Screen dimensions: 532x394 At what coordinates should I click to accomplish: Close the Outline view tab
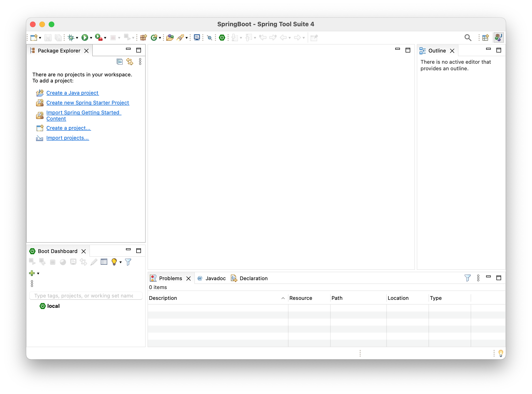coord(452,51)
